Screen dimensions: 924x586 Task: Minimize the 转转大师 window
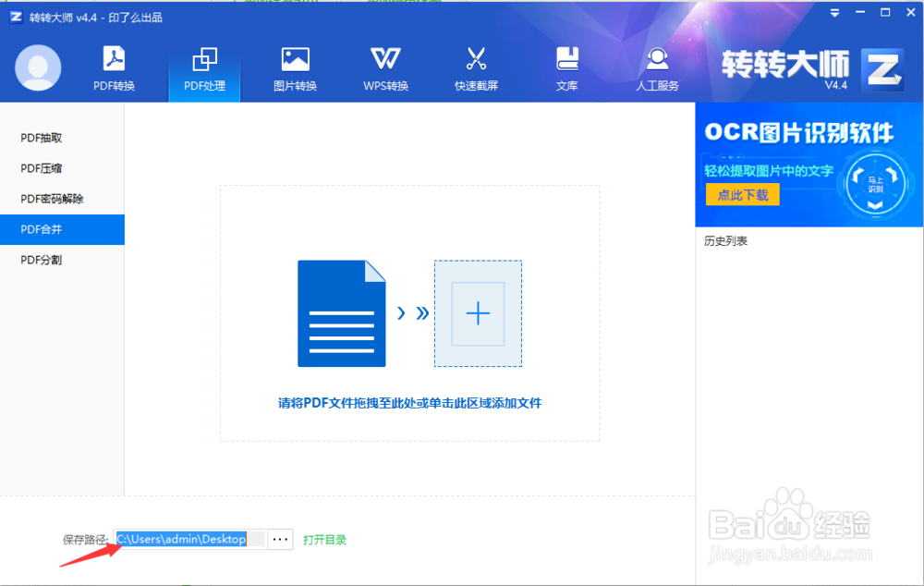pos(860,12)
